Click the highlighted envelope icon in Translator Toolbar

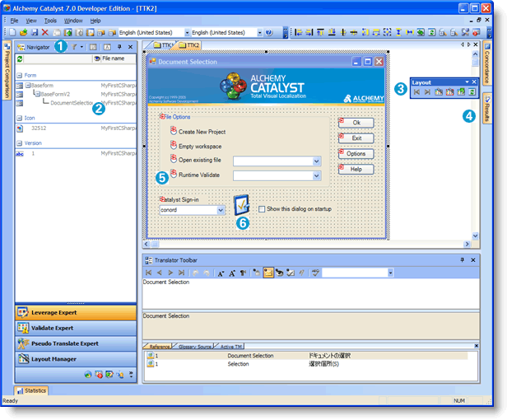click(268, 273)
